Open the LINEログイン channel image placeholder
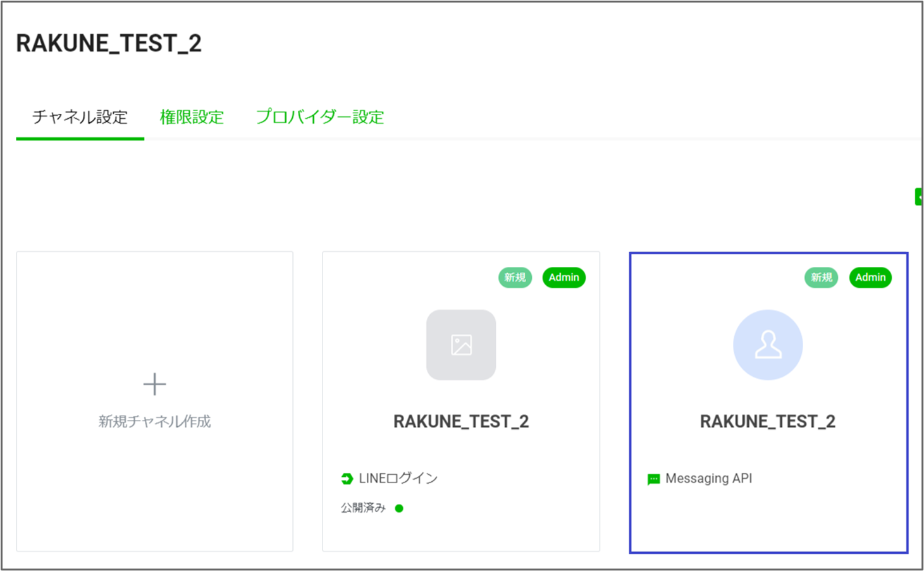924x571 pixels. 461,345
